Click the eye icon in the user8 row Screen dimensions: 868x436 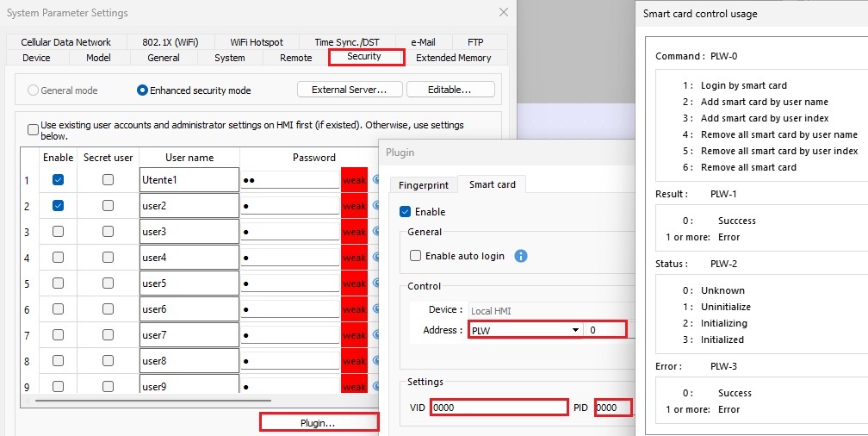(x=375, y=361)
